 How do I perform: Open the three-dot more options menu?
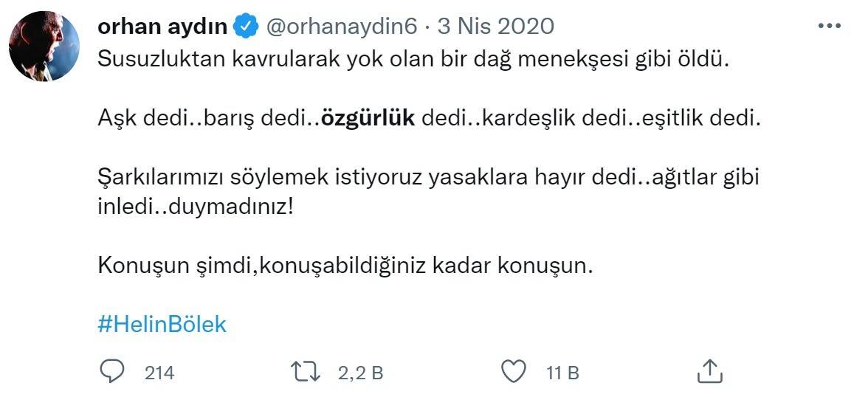(x=829, y=27)
